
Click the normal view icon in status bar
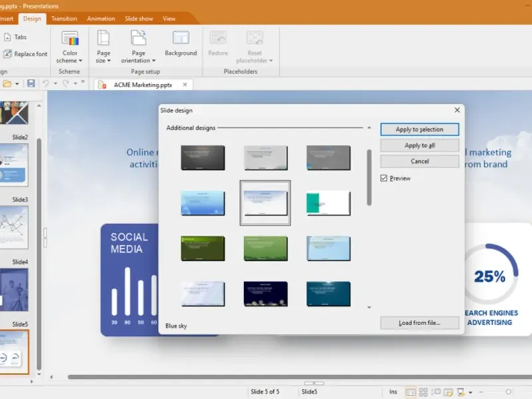[x=410, y=392]
